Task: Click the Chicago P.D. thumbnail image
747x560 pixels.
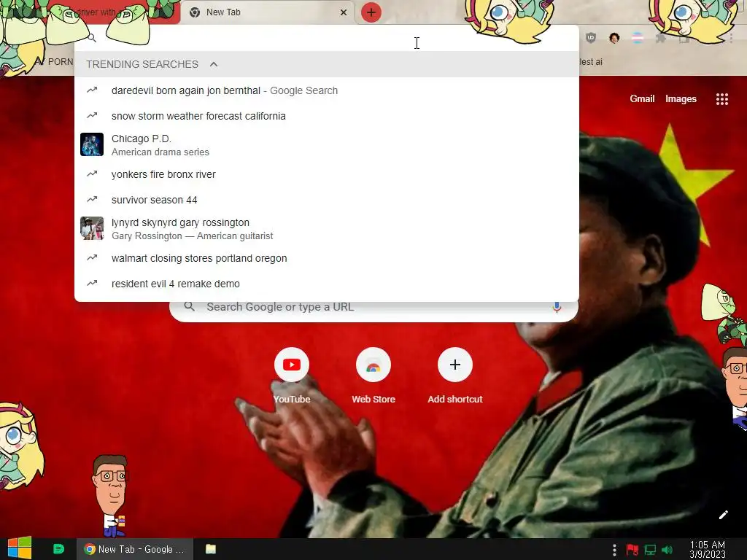Action: 92,144
